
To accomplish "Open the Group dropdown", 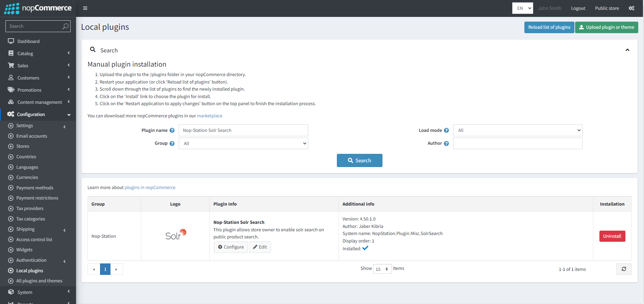I will click(x=243, y=143).
